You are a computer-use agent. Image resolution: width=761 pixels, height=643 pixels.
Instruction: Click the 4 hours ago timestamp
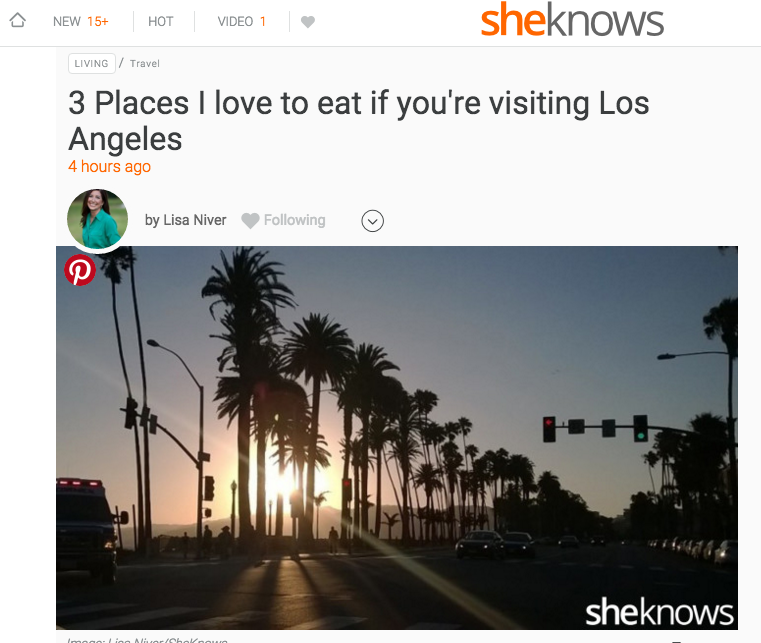coord(109,166)
